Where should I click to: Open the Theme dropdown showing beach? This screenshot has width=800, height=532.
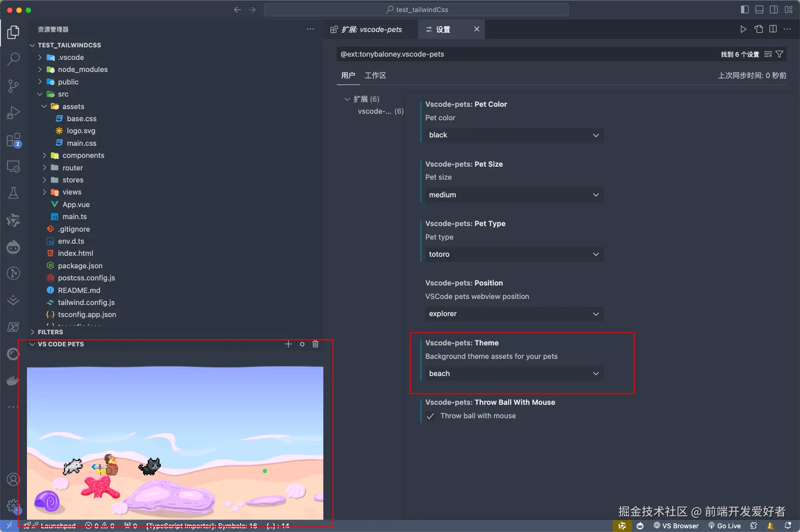(514, 374)
